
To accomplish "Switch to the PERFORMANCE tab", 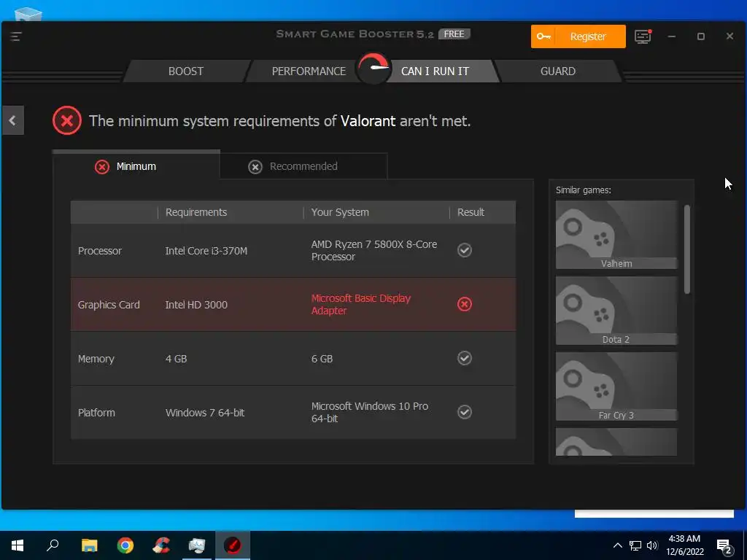I will pyautogui.click(x=309, y=71).
